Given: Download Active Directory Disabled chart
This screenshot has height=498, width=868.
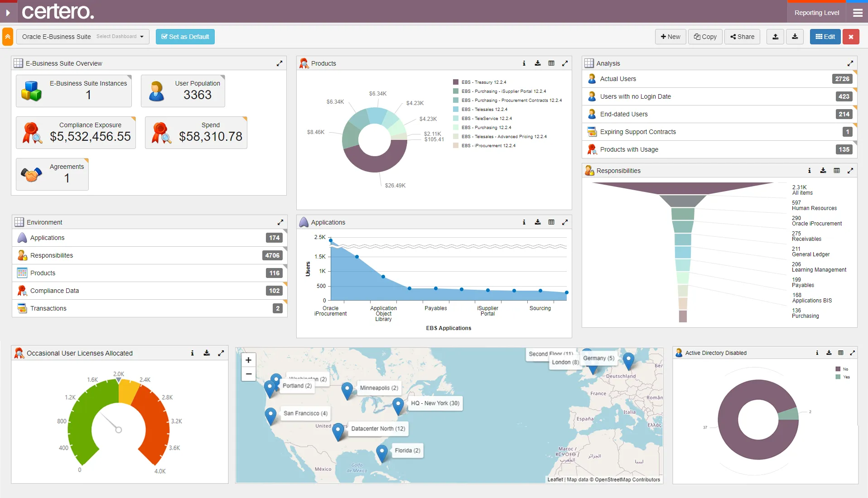Looking at the screenshot, I should tap(829, 353).
